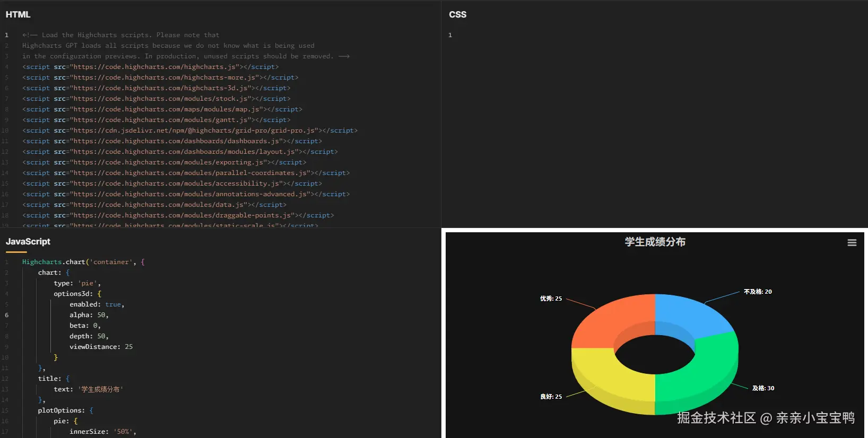Click the 'plotOptions: {' line
Screen dimensions: 868x438
66,410
